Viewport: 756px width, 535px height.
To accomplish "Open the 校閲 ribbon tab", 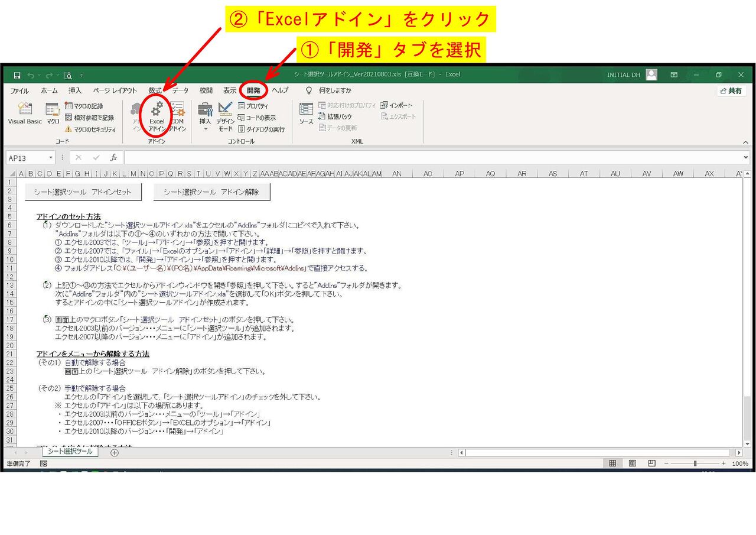I will coord(206,90).
